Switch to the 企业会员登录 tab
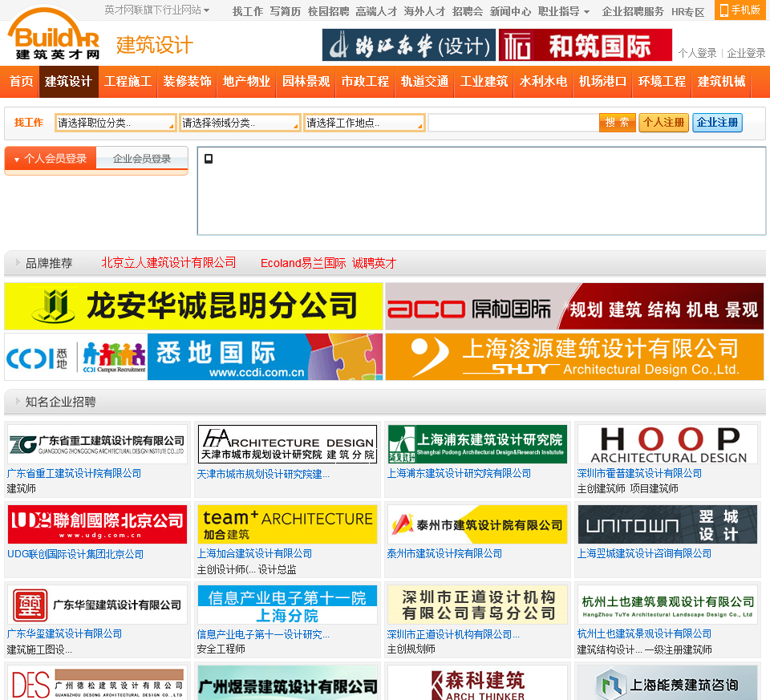Viewport: 770px width, 700px height. [x=142, y=159]
